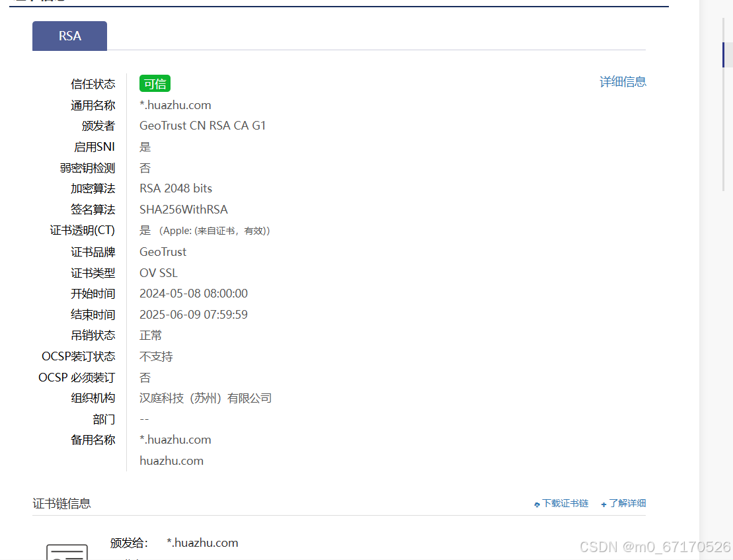Select the RSA tab
Viewport: 733px width, 560px height.
(x=69, y=36)
